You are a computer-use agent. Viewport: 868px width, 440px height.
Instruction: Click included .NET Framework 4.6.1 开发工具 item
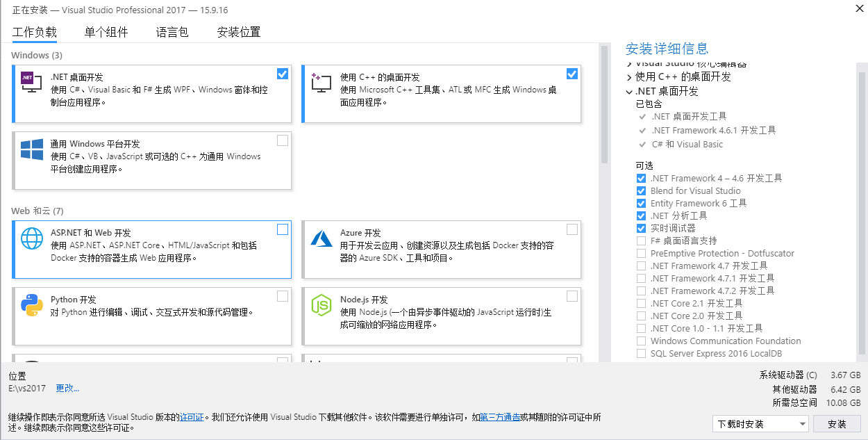pos(714,130)
